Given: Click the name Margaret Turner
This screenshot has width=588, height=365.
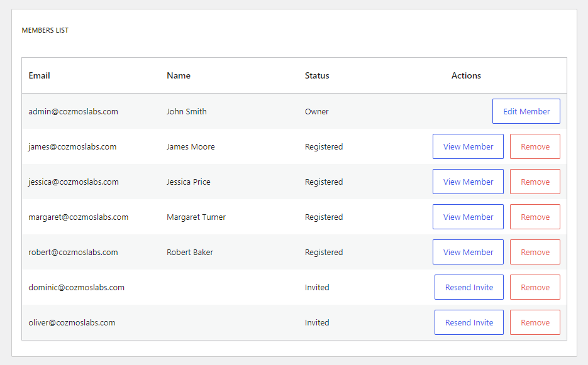Looking at the screenshot, I should 196,217.
